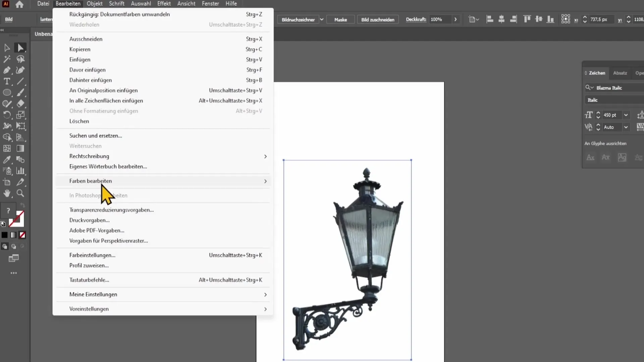Viewport: 644px width, 362px height.
Task: Select the Free Transform tool
Action: coord(20,126)
